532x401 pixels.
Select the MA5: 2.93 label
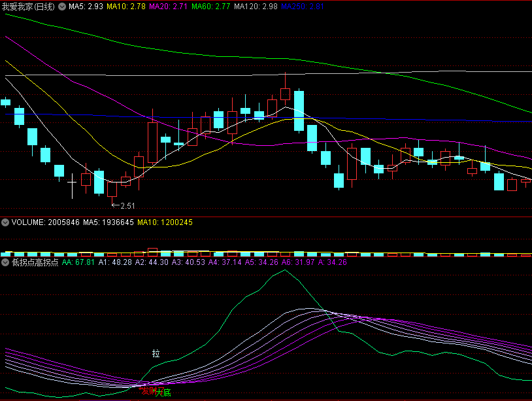tap(86, 7)
